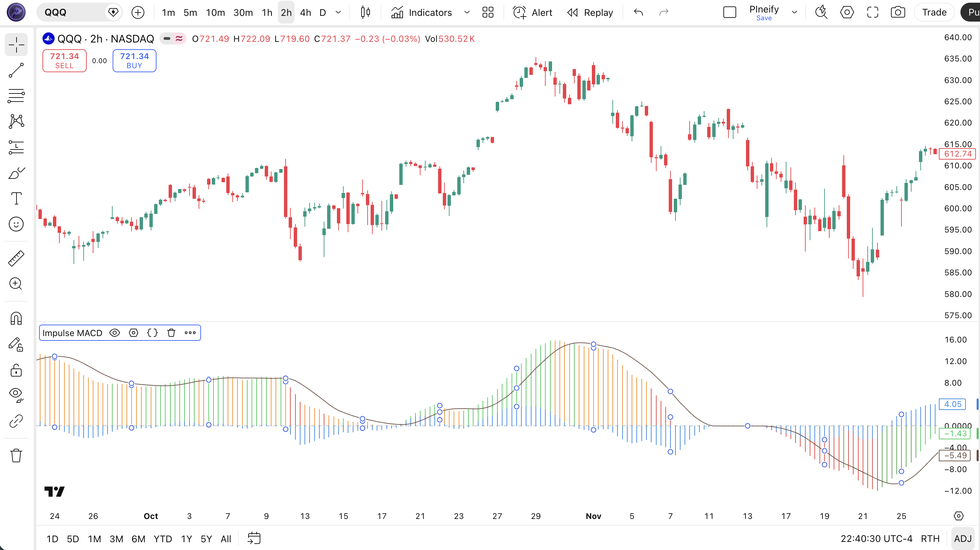Switch to the 5m timeframe

tap(190, 12)
